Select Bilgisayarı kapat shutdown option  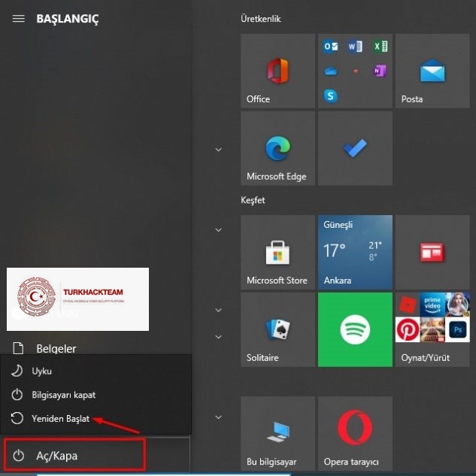pyautogui.click(x=96, y=395)
